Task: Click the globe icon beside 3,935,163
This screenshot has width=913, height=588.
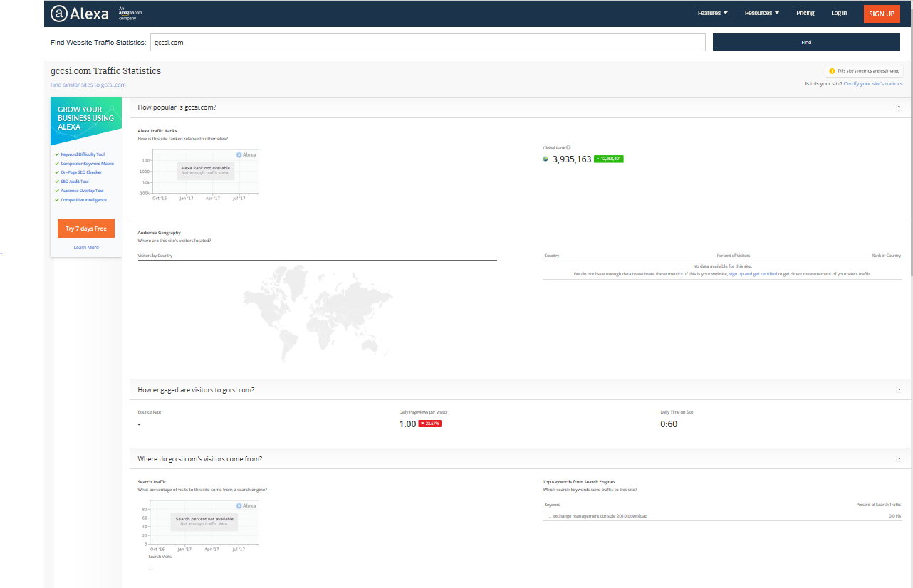Action: tap(546, 159)
